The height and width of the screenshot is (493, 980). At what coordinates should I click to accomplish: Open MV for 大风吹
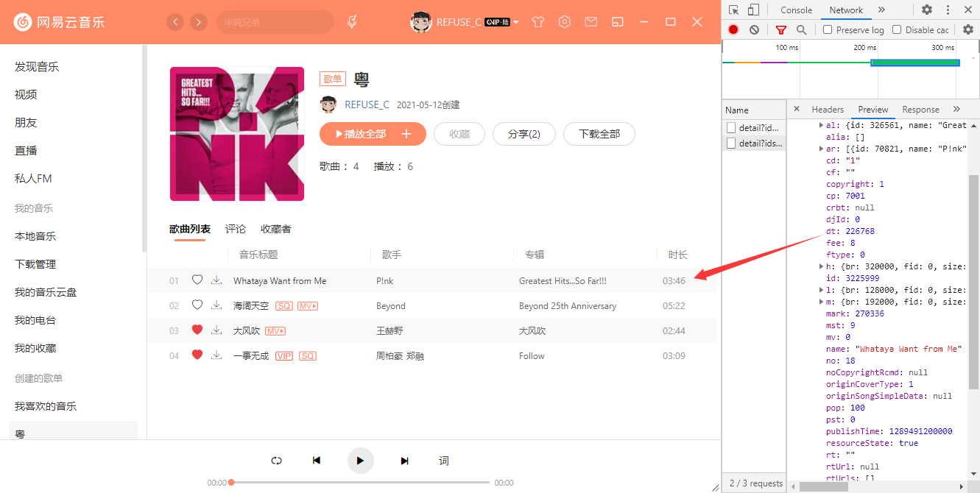tap(275, 331)
